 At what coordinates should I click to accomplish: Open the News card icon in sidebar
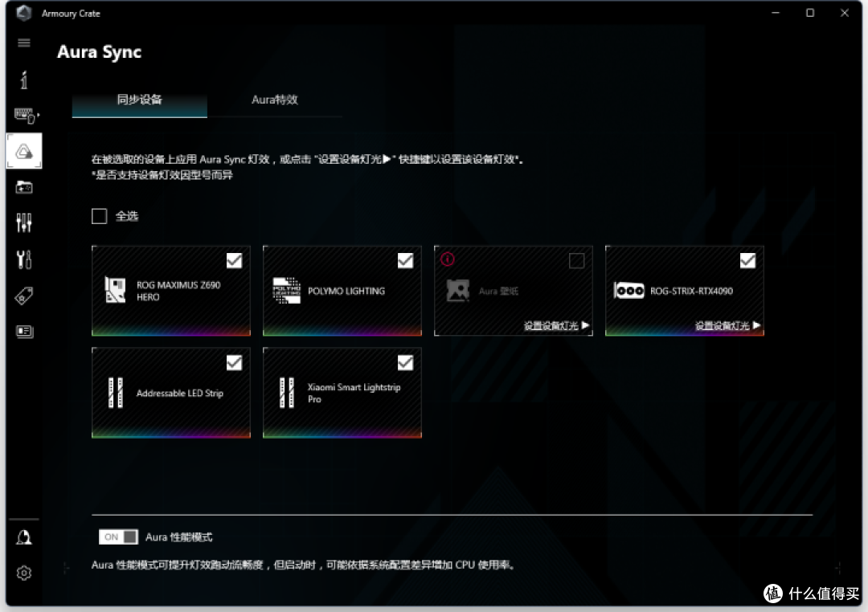(x=24, y=332)
